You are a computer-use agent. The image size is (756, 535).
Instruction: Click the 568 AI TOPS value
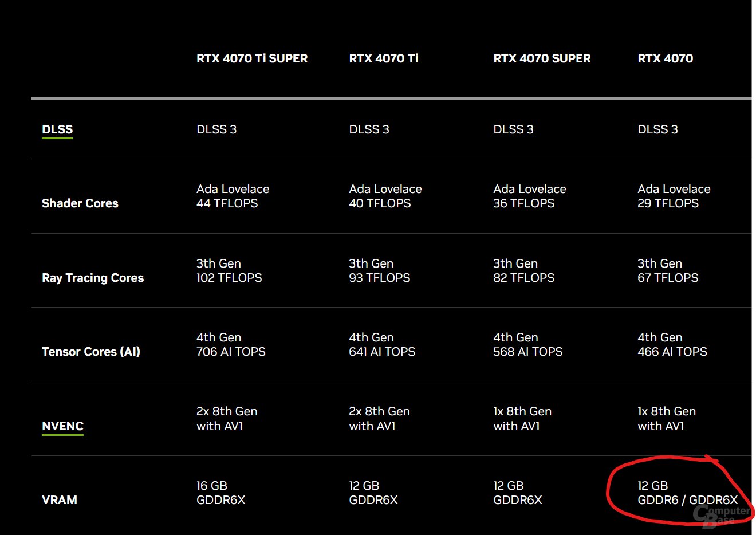click(528, 352)
